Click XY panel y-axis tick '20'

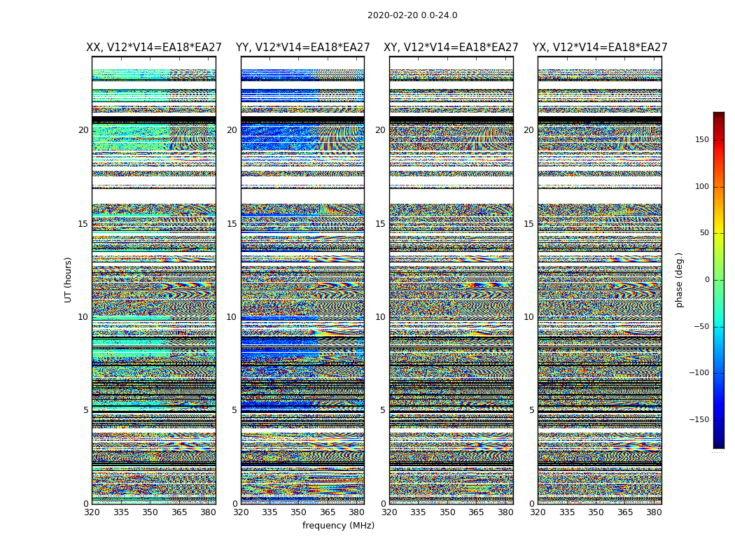point(381,130)
